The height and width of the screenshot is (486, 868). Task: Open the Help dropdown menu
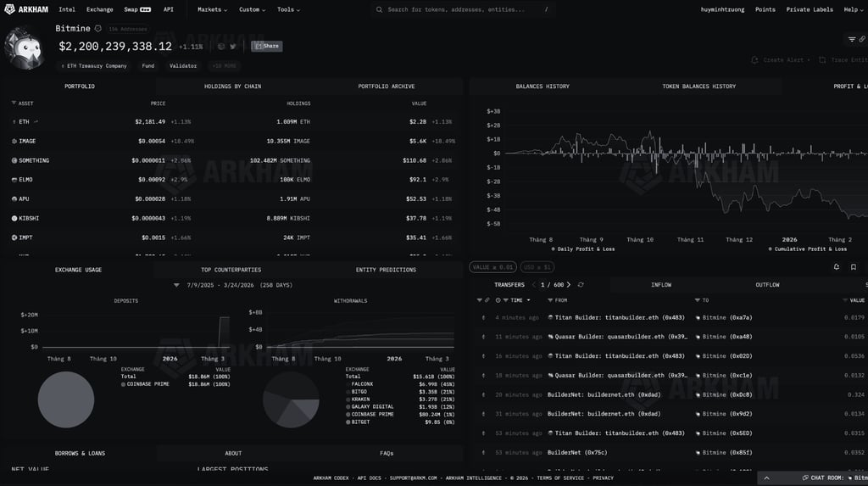coord(853,9)
